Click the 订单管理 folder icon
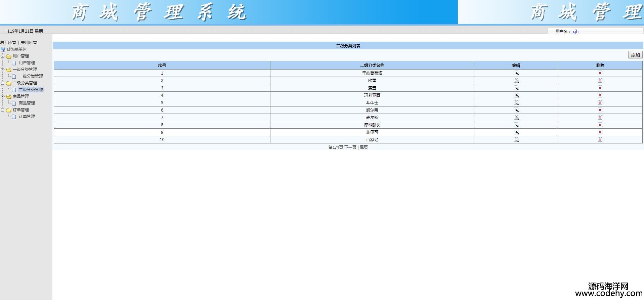 (9, 110)
